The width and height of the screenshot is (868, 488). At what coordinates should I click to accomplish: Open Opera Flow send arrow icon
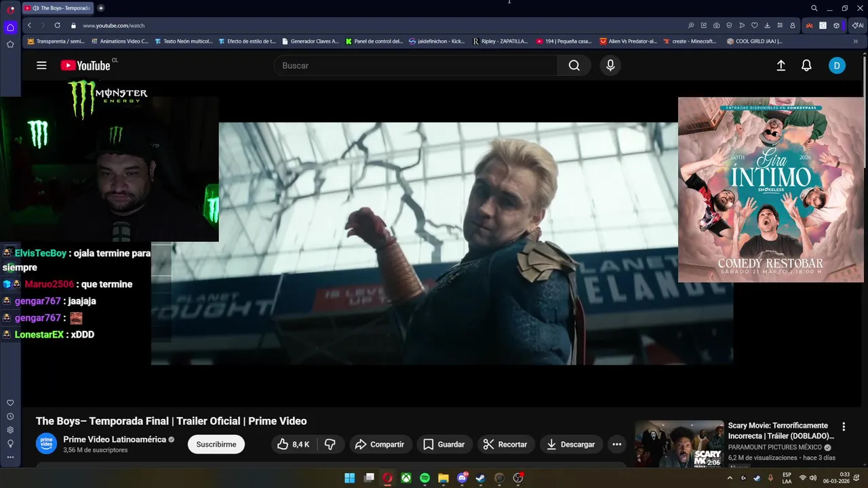coord(742,26)
